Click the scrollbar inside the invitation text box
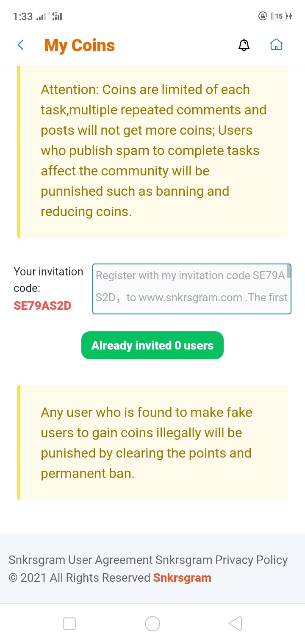The height and width of the screenshot is (644, 305). point(289,271)
